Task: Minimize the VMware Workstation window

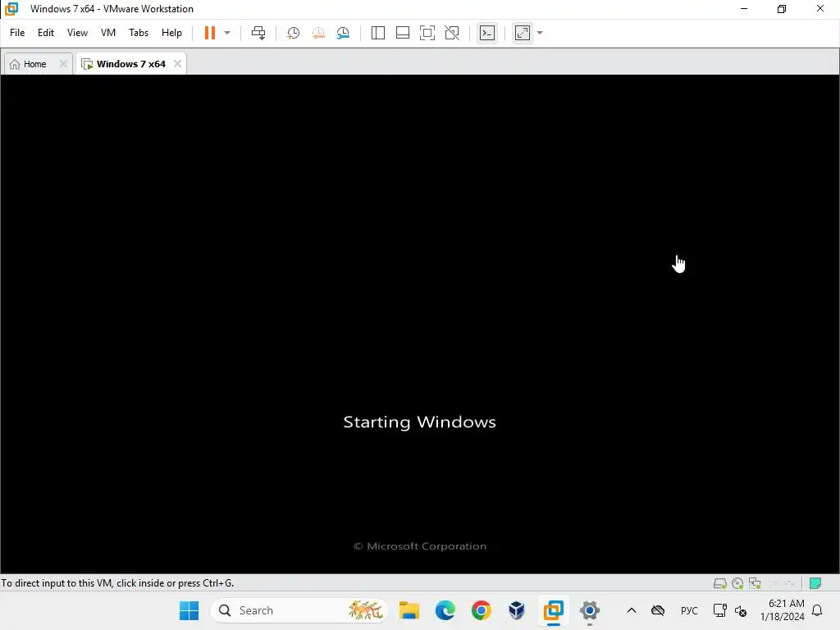Action: click(743, 8)
